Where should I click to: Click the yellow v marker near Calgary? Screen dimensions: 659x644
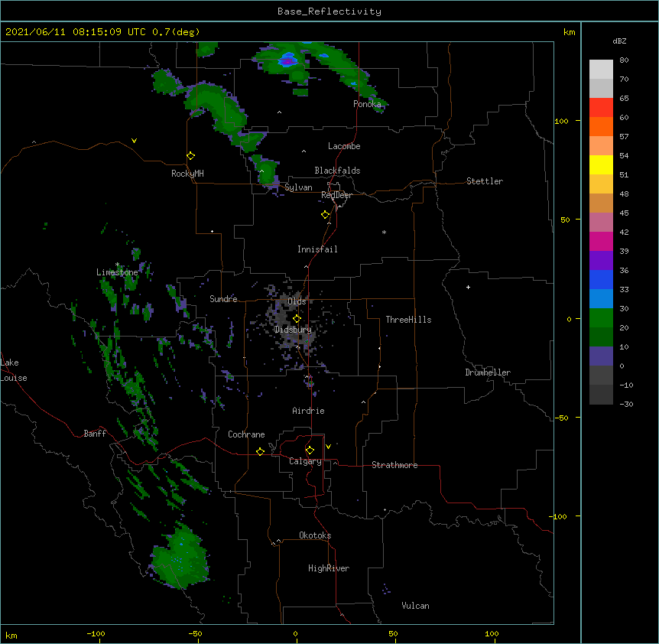click(328, 447)
